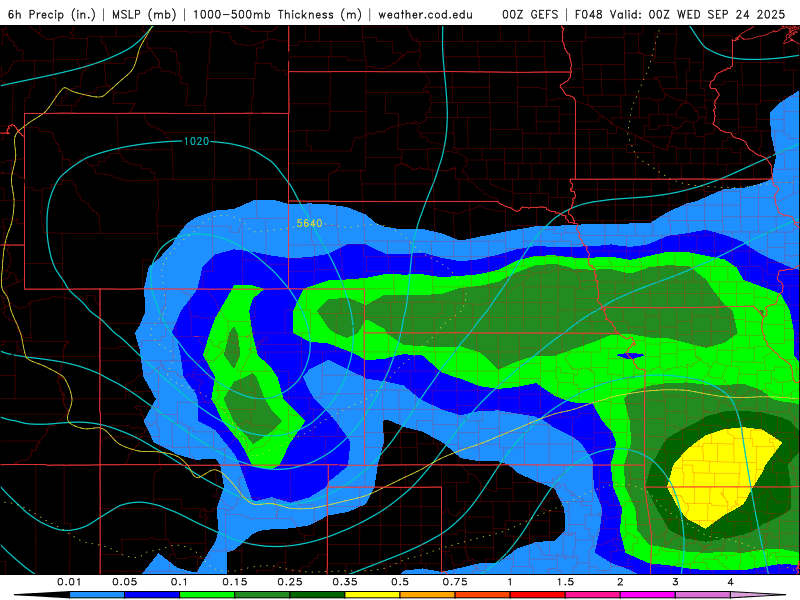This screenshot has width=800, height=600.
Task: Select the orchid 3 inch legend swatch
Action: [x=703, y=595]
